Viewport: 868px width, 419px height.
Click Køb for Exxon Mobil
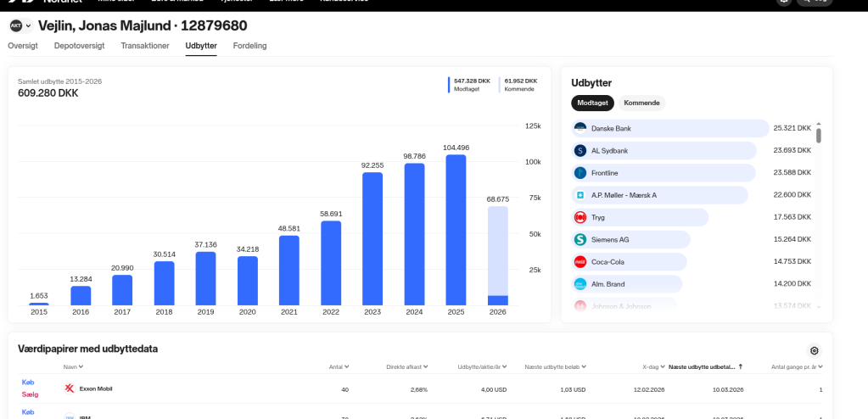pyautogui.click(x=27, y=383)
